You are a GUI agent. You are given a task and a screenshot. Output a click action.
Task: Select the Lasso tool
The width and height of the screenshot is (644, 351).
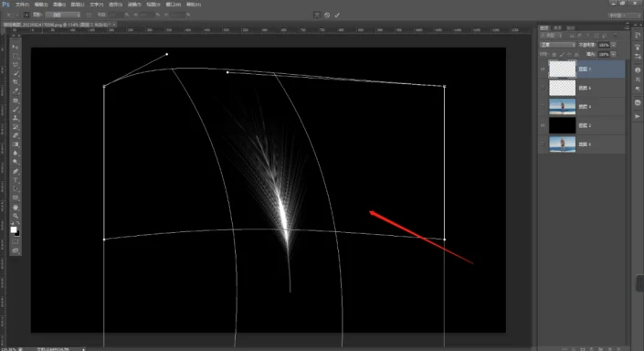click(x=16, y=65)
